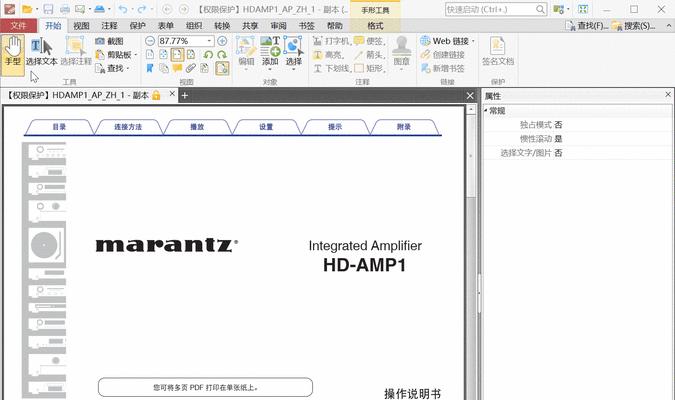Toggle full screen mode icon in title bar
This screenshot has height=400, width=675.
click(583, 9)
